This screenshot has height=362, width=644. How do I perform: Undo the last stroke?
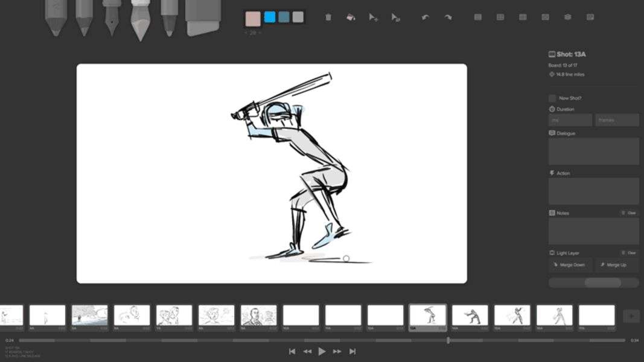point(425,17)
